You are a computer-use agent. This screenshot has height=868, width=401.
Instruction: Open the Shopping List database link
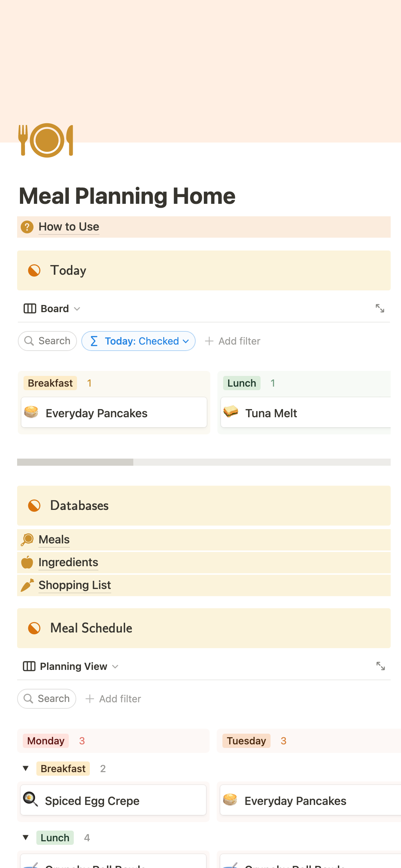pyautogui.click(x=75, y=585)
